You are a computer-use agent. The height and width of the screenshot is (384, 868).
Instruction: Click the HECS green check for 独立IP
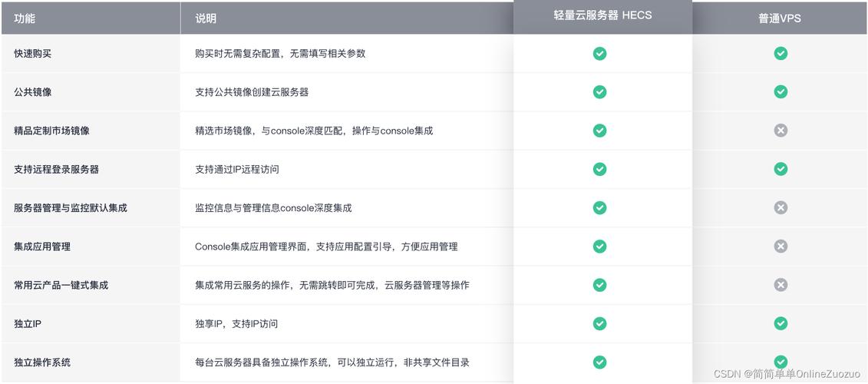[599, 323]
